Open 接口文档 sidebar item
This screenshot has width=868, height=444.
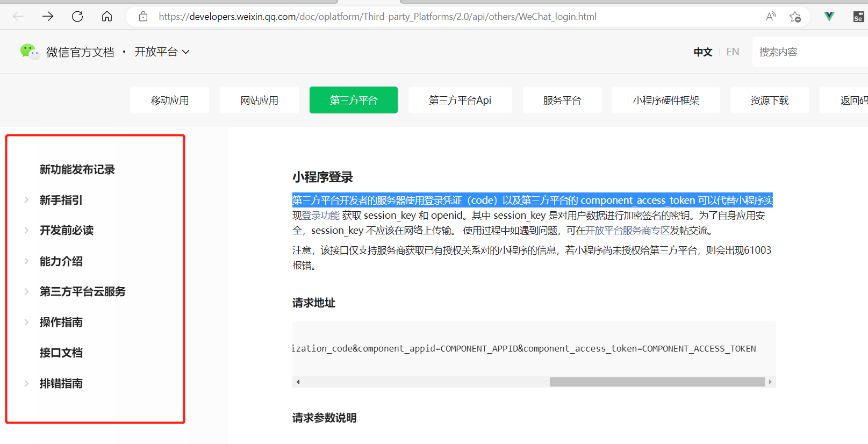pyautogui.click(x=61, y=353)
